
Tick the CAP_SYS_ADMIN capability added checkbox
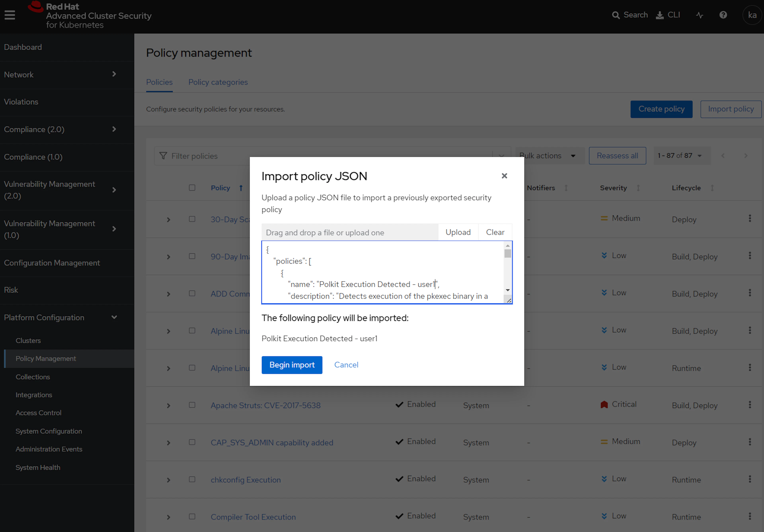192,442
